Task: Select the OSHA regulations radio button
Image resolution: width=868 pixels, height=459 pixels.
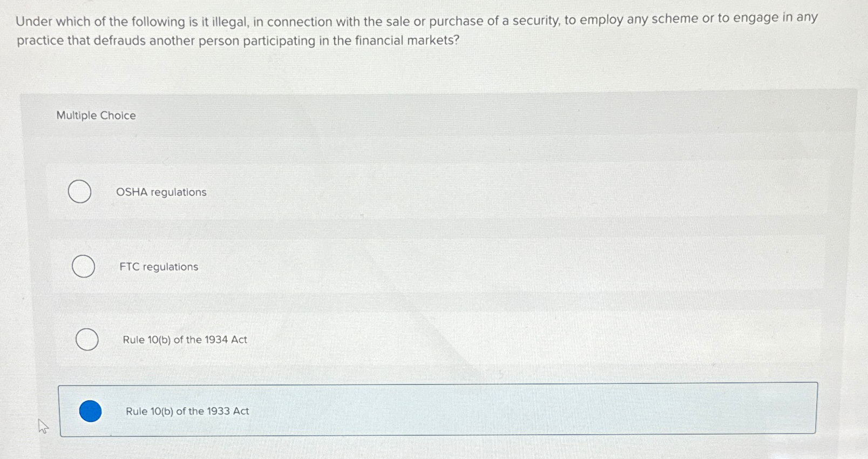Action: [79, 192]
